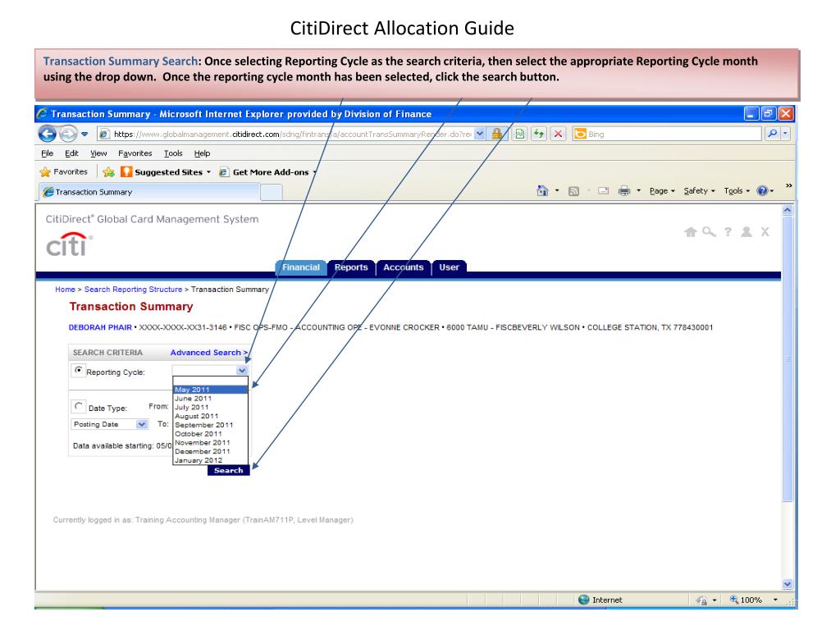Click the Transaction Summary browser tab

coord(149,192)
